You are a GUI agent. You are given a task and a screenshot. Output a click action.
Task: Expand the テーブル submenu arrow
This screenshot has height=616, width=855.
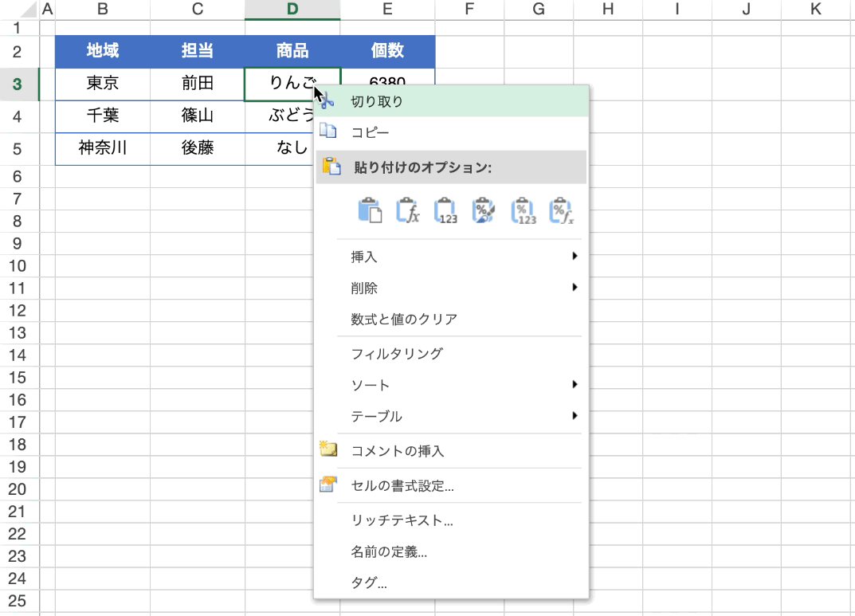[x=575, y=415]
